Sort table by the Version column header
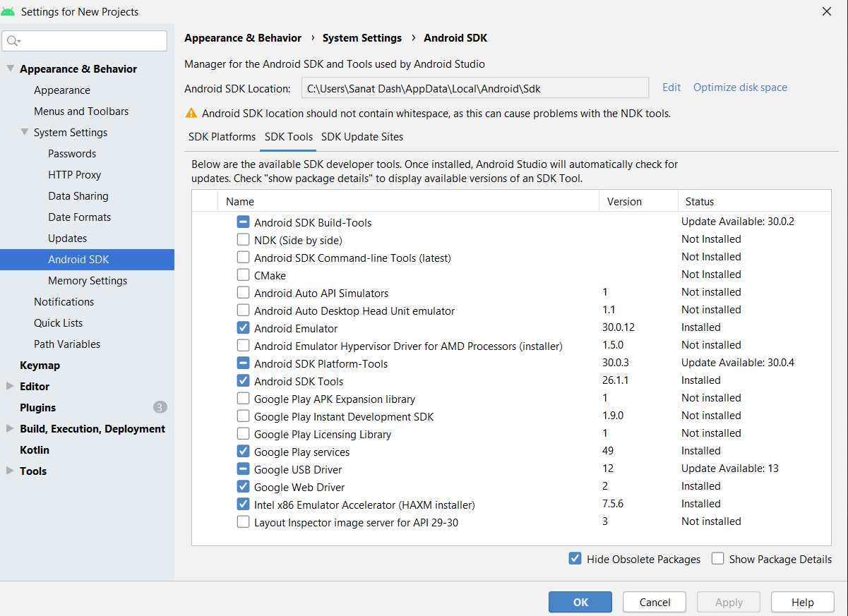 click(x=638, y=202)
